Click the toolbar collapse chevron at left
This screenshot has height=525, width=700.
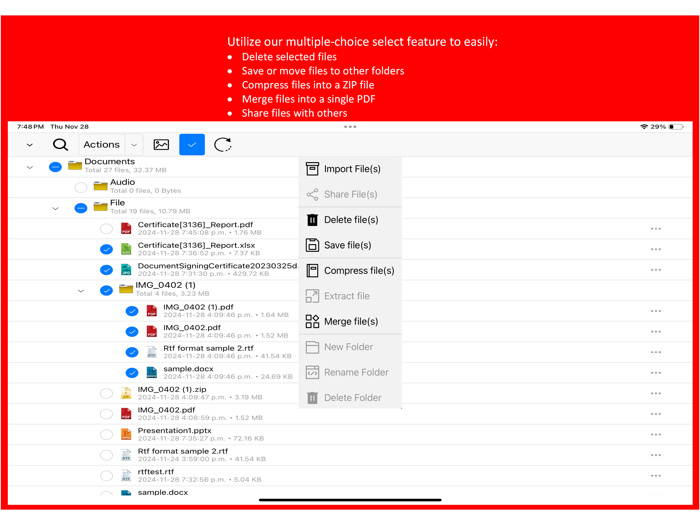point(30,145)
